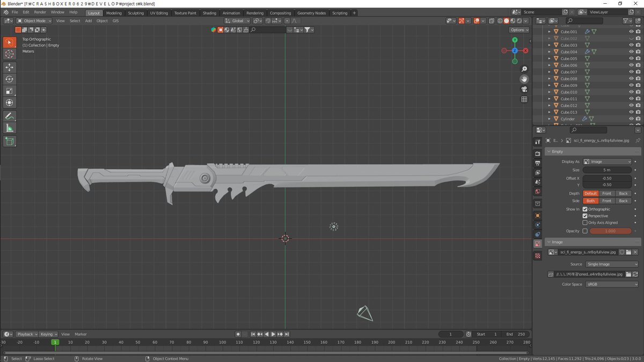Select the Select Box tool in the toolbar

(9, 42)
